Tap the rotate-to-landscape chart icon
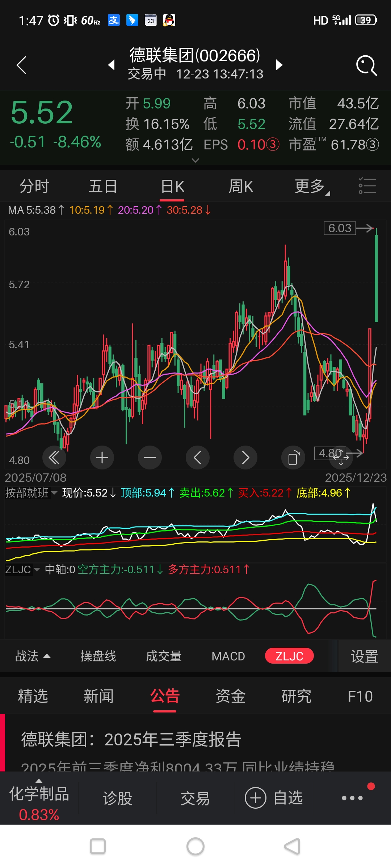This screenshot has height=868, width=391. click(x=293, y=458)
